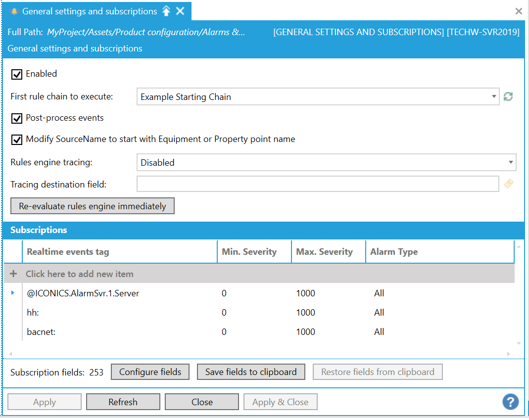Expand the @ICONICS.AlarmSvr.1.Server row arrow

coord(13,293)
